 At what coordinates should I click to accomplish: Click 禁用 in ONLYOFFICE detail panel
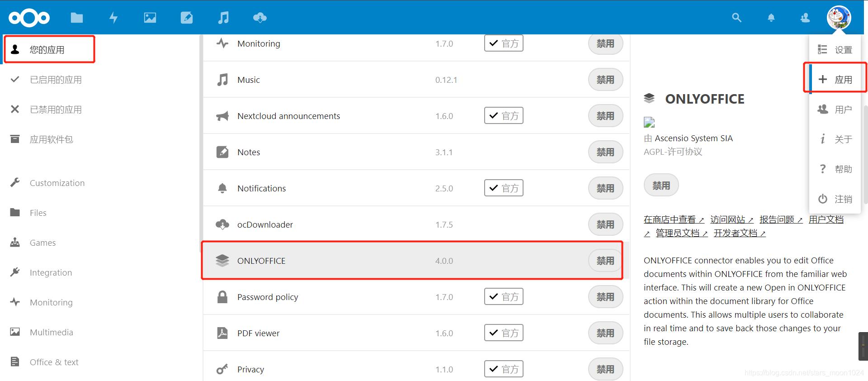coord(661,186)
